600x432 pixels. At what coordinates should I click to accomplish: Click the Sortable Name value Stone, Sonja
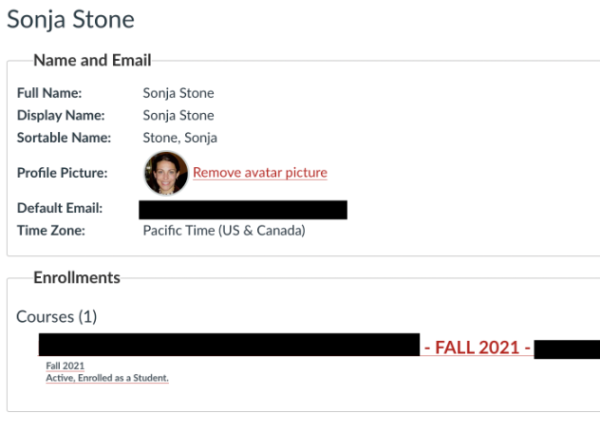tap(180, 138)
